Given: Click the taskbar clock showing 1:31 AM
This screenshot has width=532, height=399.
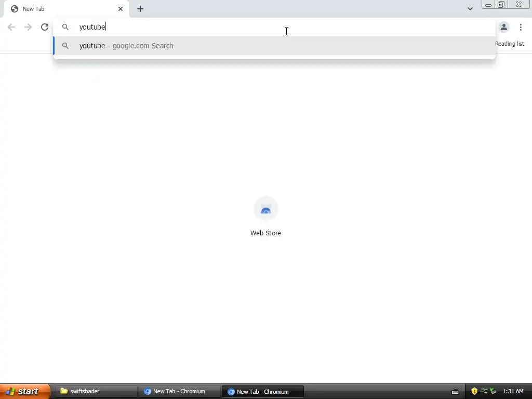Looking at the screenshot, I should (513, 392).
